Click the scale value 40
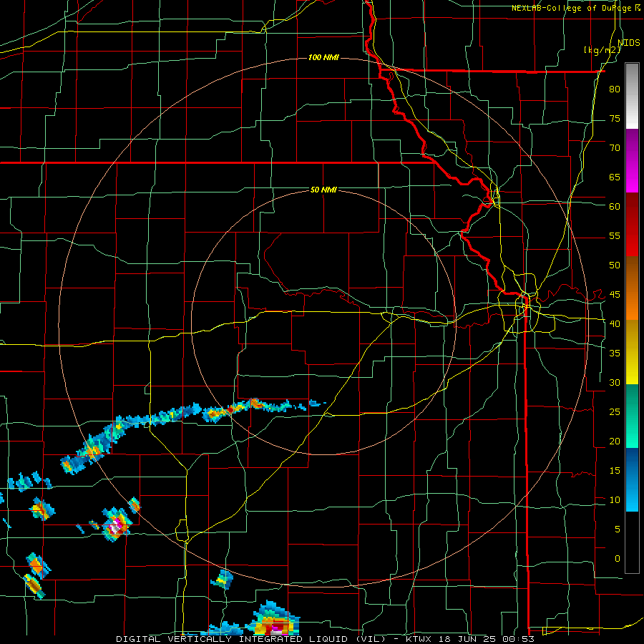The width and height of the screenshot is (644, 644). 615,323
